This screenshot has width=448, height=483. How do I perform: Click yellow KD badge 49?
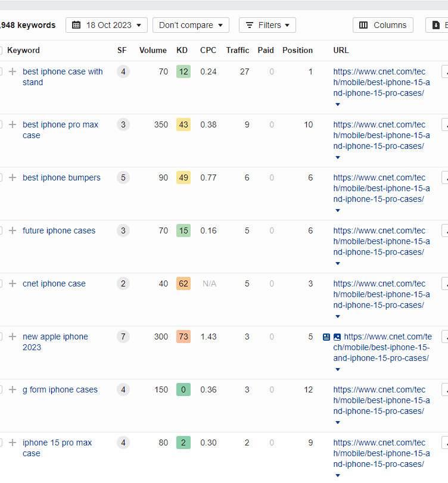pyautogui.click(x=183, y=177)
